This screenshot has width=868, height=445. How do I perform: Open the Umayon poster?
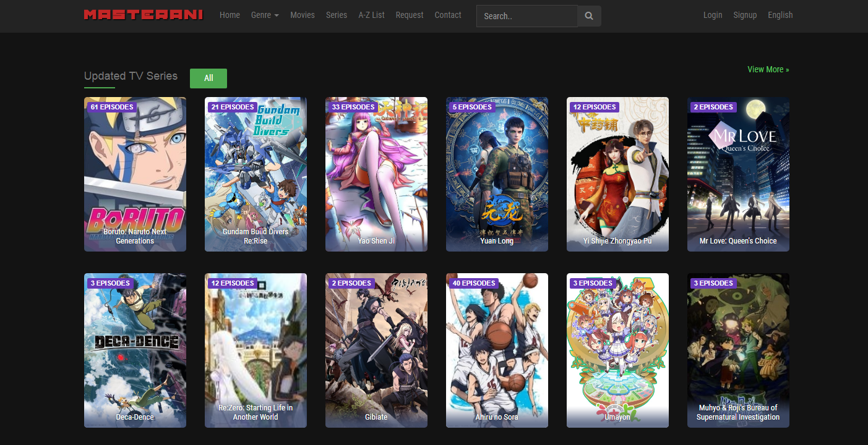point(617,350)
